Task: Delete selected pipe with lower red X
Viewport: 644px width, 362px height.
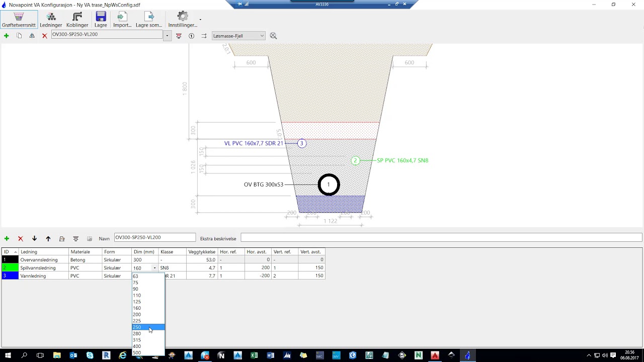Action: pos(21,239)
